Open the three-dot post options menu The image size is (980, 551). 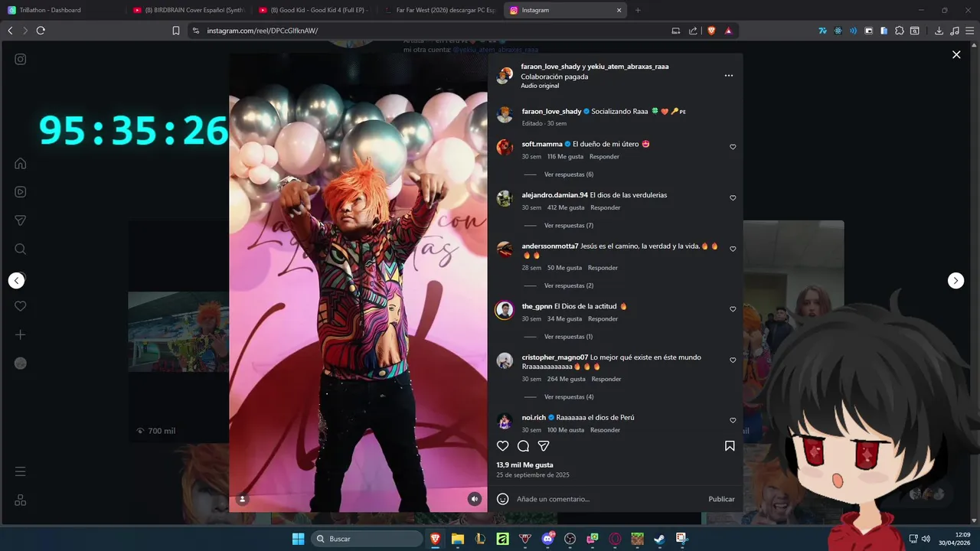(x=729, y=76)
